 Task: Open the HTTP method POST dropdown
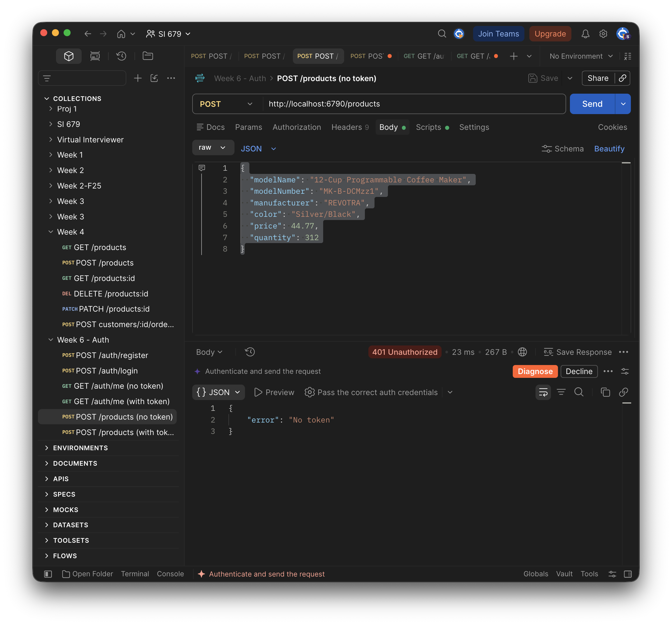[226, 104]
